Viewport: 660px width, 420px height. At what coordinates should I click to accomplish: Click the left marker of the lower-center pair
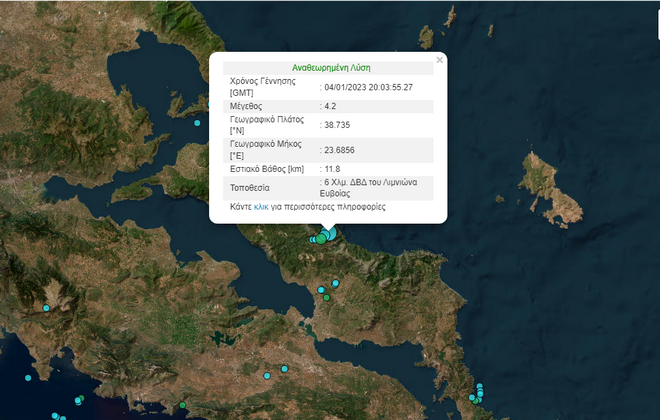tap(267, 375)
